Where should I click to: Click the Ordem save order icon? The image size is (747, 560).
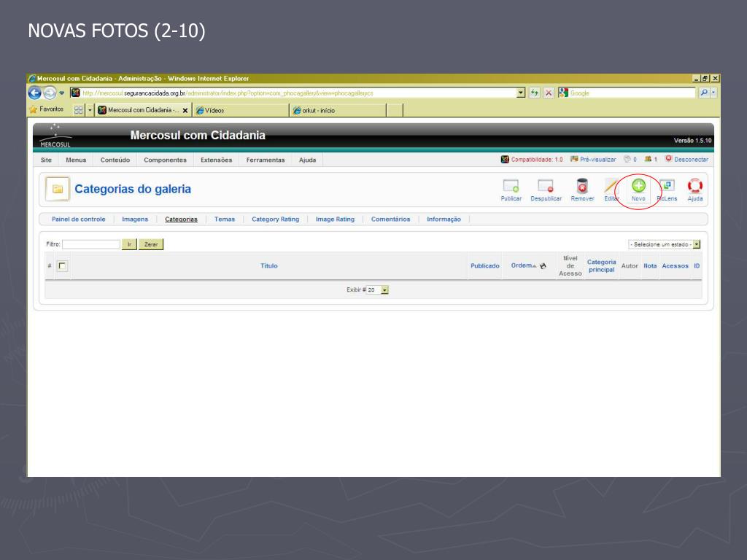(x=543, y=266)
